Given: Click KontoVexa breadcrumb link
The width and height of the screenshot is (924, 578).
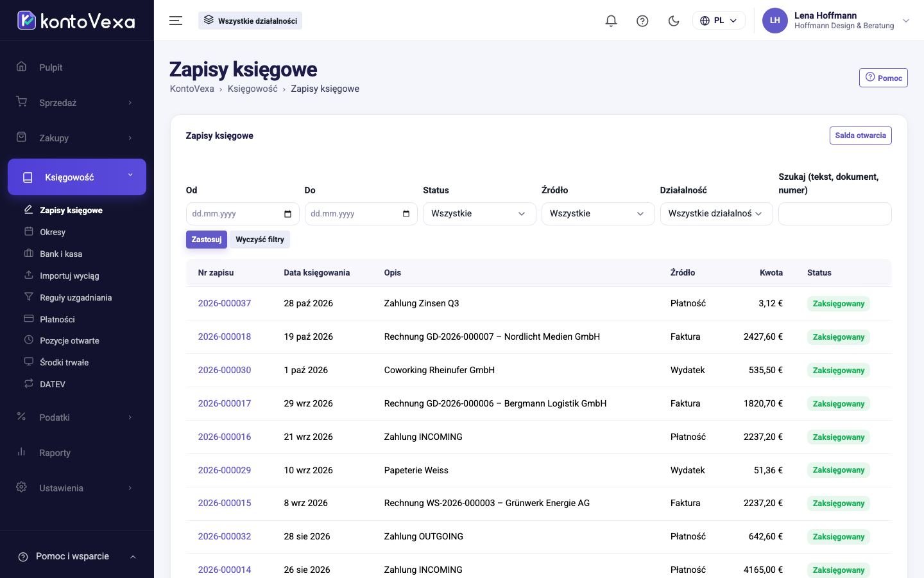Looking at the screenshot, I should tap(192, 89).
